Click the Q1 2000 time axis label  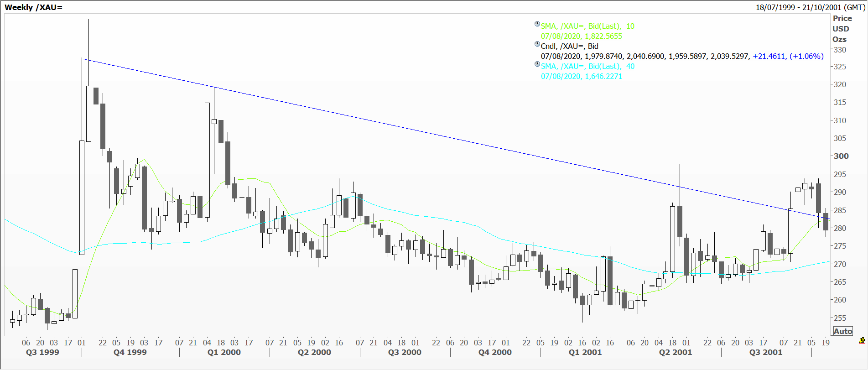(x=224, y=352)
